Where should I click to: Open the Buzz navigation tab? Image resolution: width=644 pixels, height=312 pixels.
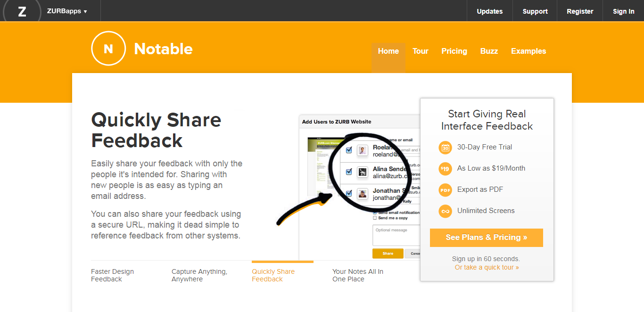[489, 51]
